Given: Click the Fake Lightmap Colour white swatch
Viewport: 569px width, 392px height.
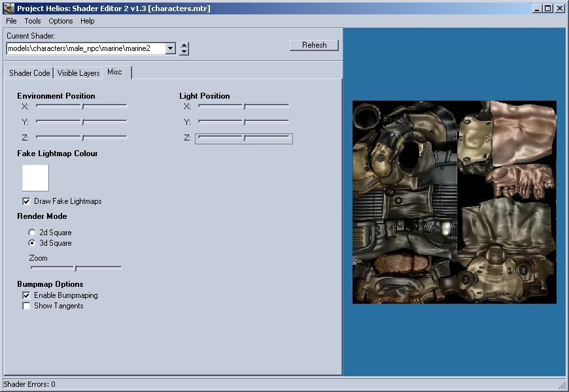Looking at the screenshot, I should [35, 178].
